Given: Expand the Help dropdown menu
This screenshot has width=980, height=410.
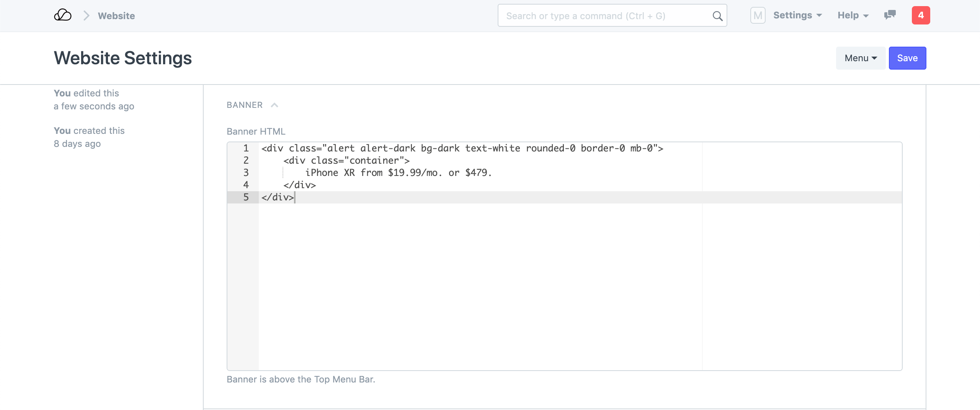Looking at the screenshot, I should (853, 15).
